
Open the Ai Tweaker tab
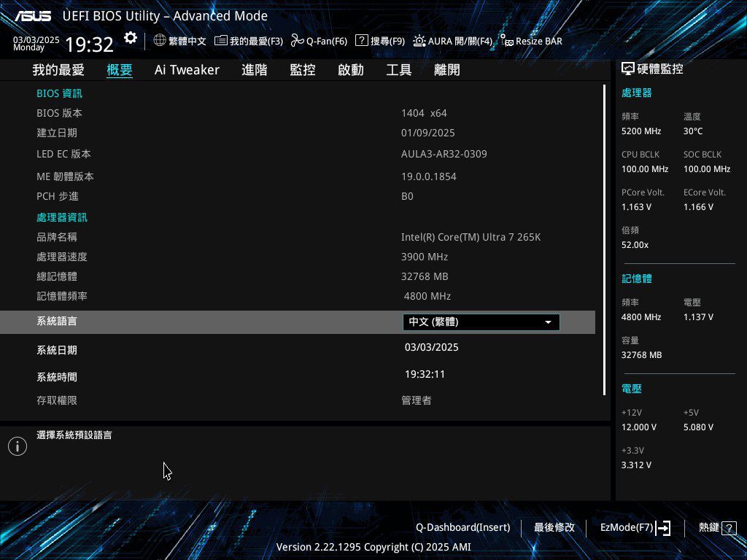pyautogui.click(x=187, y=70)
